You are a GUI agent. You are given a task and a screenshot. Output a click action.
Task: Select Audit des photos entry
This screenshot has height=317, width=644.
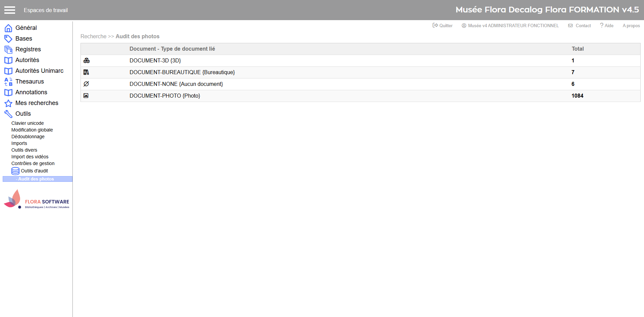[38, 179]
